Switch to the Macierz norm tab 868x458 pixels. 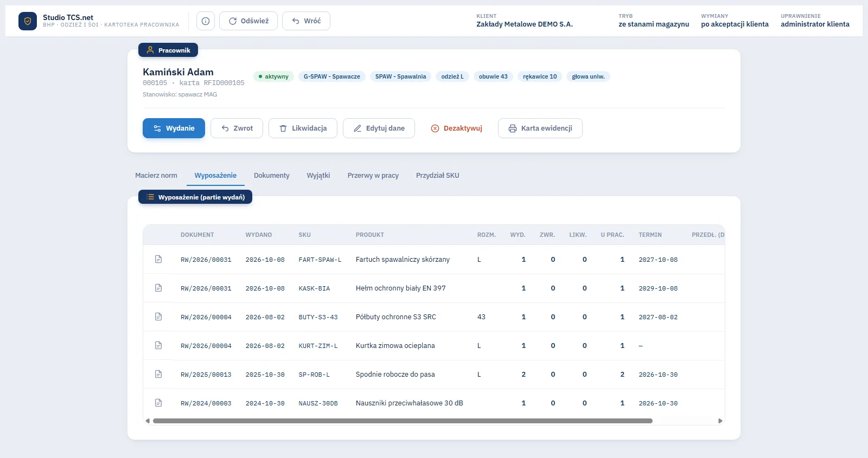point(156,175)
